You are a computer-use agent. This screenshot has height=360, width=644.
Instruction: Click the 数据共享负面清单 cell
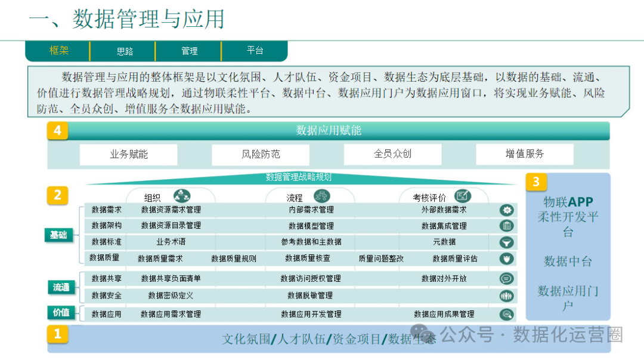click(171, 279)
